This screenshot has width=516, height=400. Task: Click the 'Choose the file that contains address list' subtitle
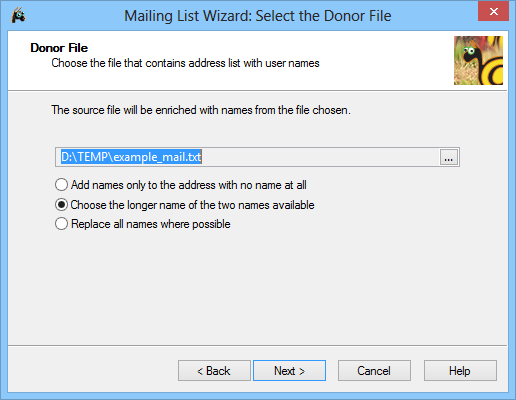coord(185,63)
